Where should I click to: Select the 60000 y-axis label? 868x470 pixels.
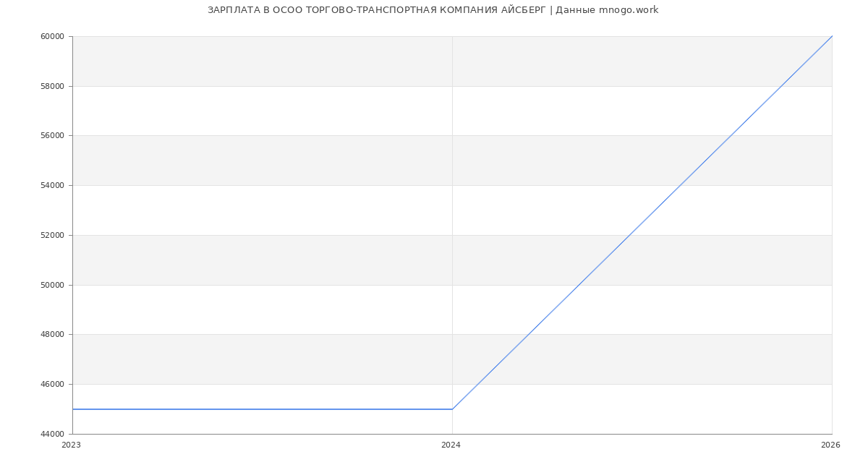point(53,37)
